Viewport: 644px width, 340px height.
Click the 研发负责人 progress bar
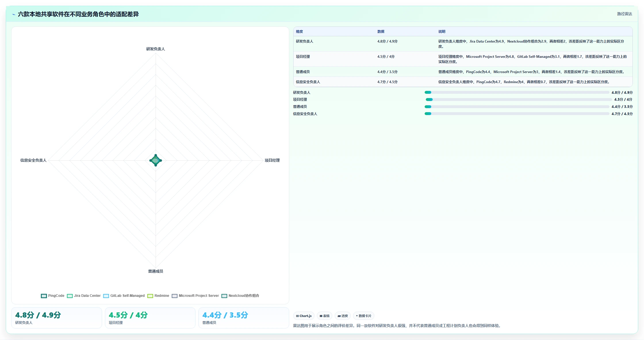[517, 92]
